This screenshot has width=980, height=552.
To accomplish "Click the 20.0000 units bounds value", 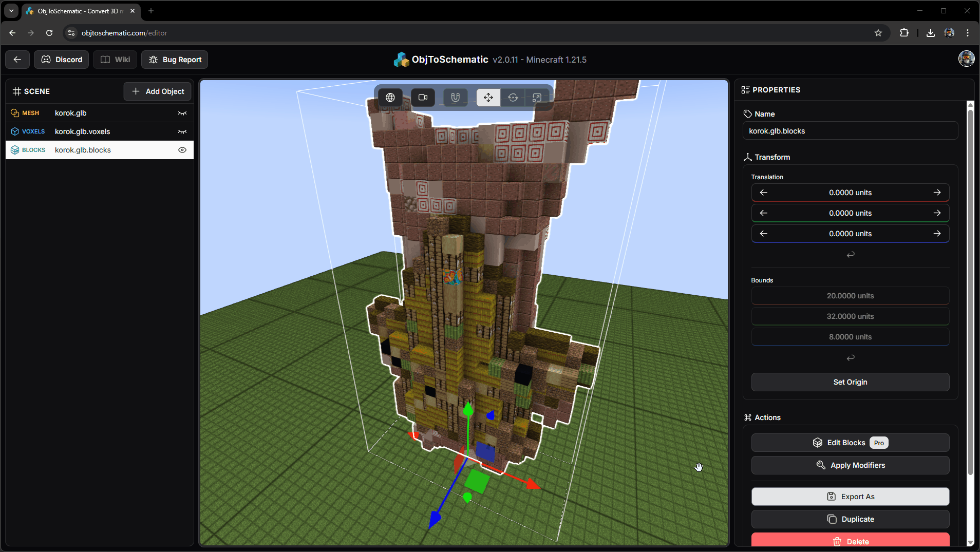I will tap(850, 296).
